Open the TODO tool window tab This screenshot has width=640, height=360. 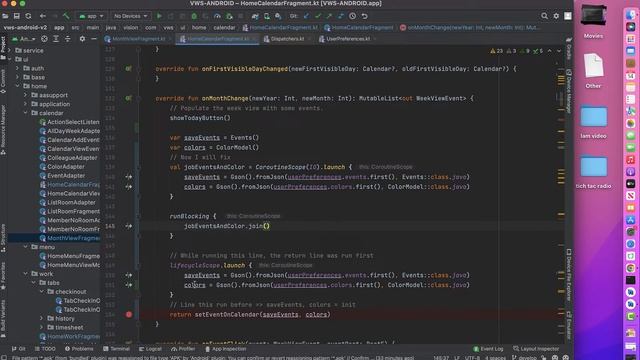[45, 349]
